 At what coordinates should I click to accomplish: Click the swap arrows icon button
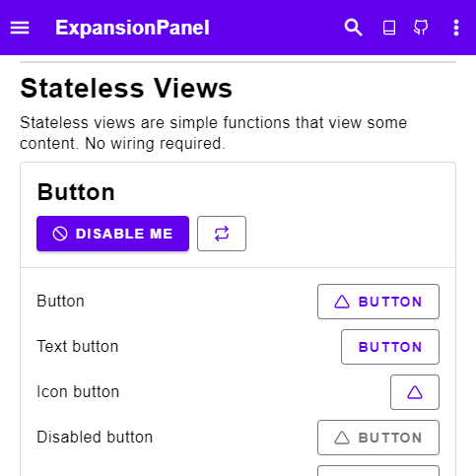pos(222,234)
